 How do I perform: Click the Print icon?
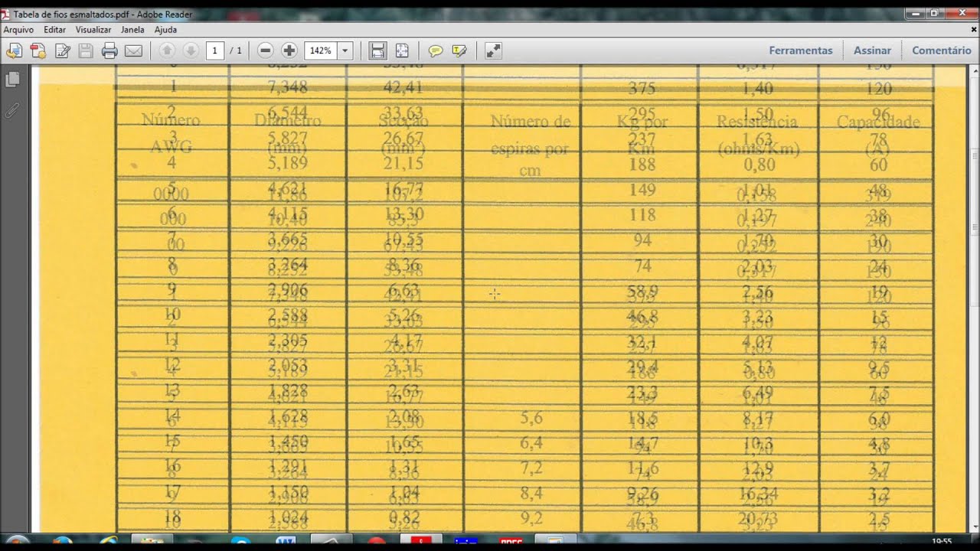[x=109, y=51]
